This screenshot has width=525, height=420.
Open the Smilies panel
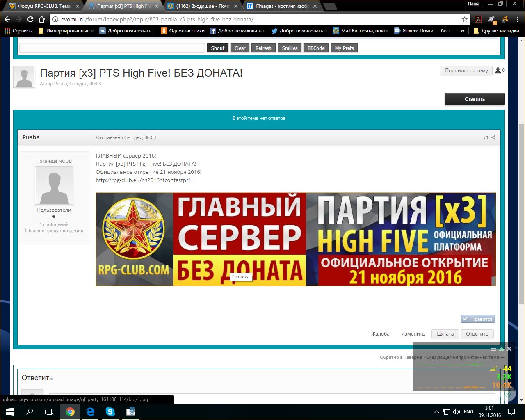point(290,48)
